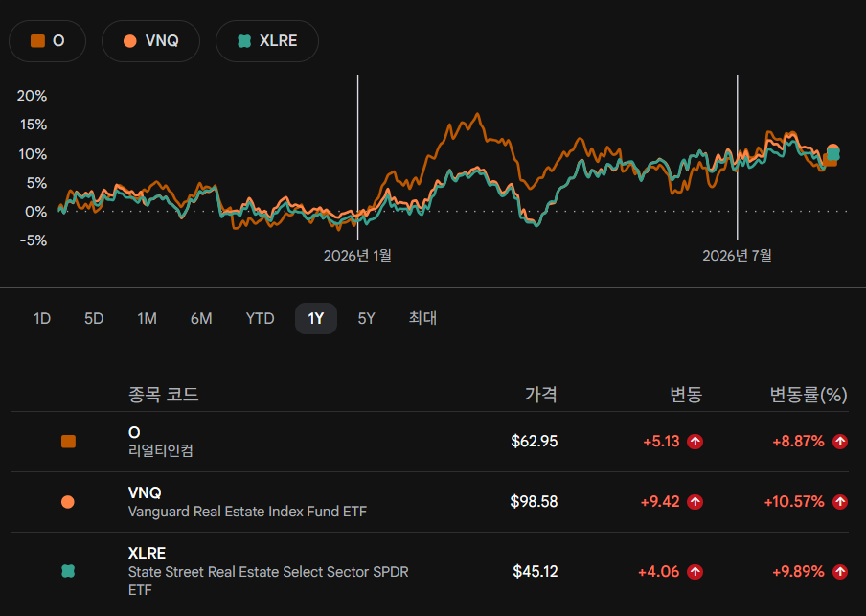Viewport: 866px width, 616px height.
Task: Click the 2026년 1월 axis label
Action: [x=357, y=256]
